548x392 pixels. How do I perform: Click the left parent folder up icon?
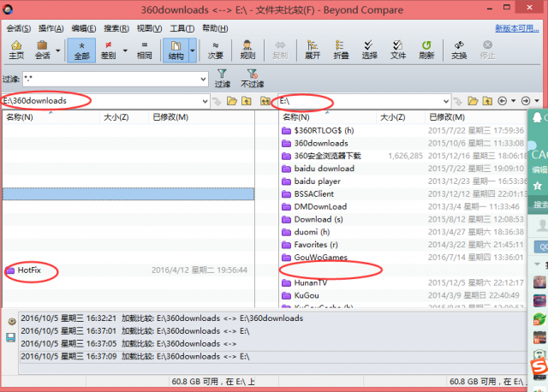[x=247, y=101]
